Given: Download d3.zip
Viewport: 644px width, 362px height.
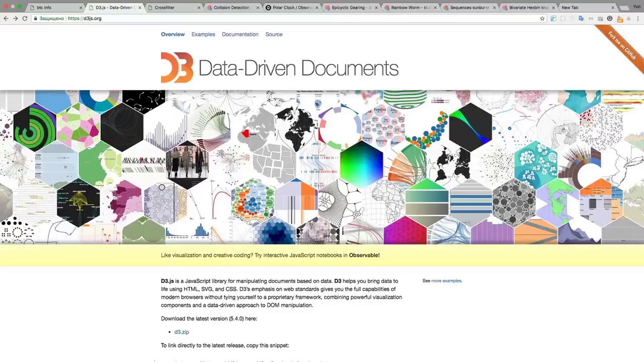Looking at the screenshot, I should click(182, 332).
